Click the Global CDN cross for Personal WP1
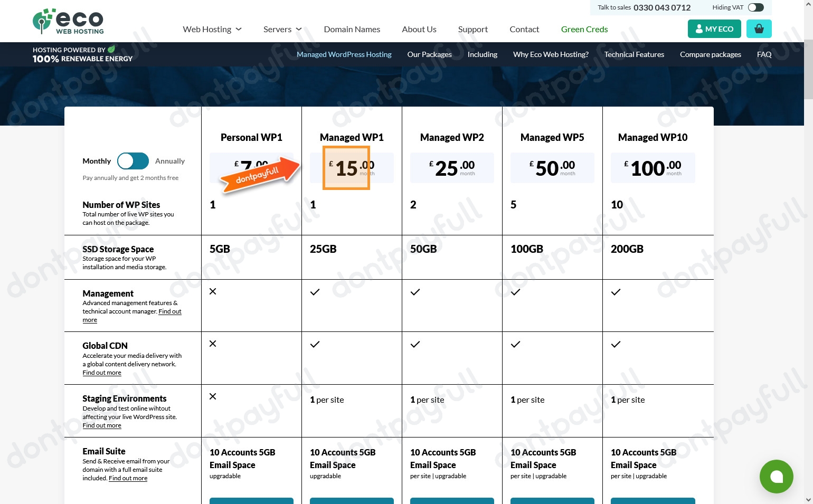This screenshot has width=813, height=504. (x=213, y=344)
